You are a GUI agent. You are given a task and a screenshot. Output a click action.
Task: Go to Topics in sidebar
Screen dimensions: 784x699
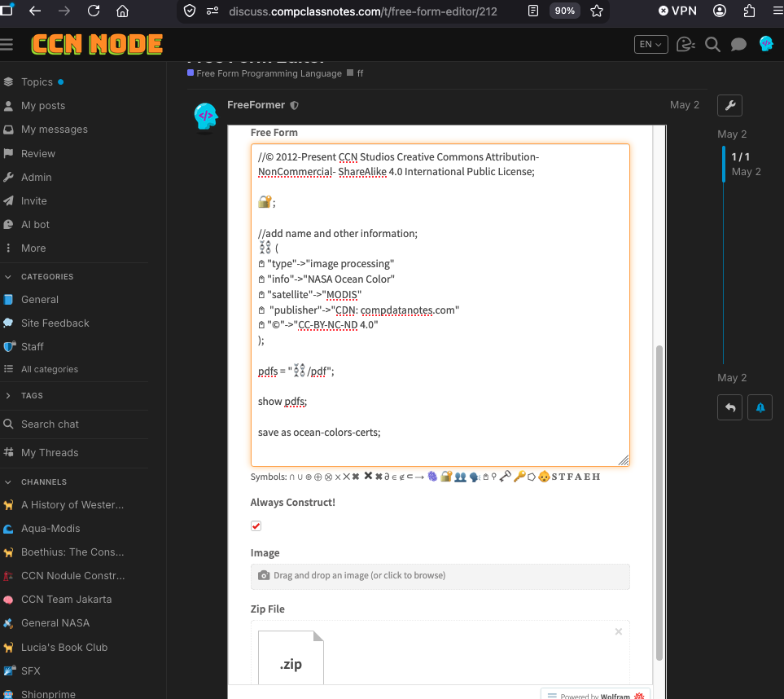coord(37,82)
